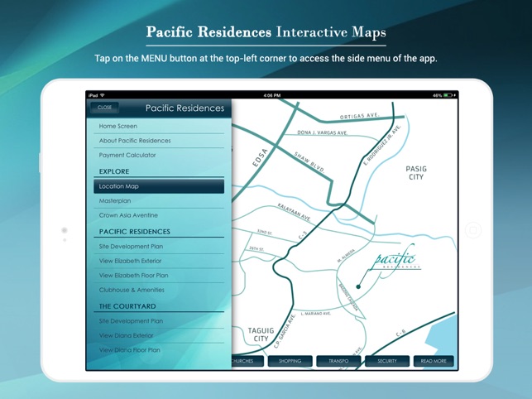Image resolution: width=532 pixels, height=399 pixels.
Task: Open View Elizabeth Floor Plan
Action: 159,276
